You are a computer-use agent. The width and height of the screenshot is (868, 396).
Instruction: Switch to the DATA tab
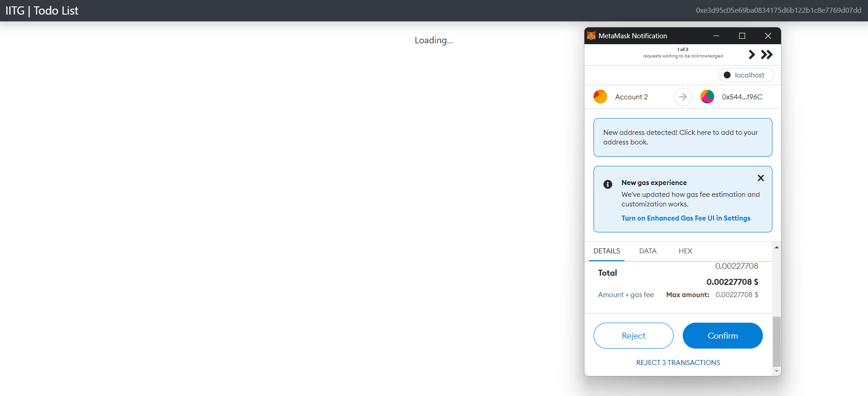click(x=648, y=251)
